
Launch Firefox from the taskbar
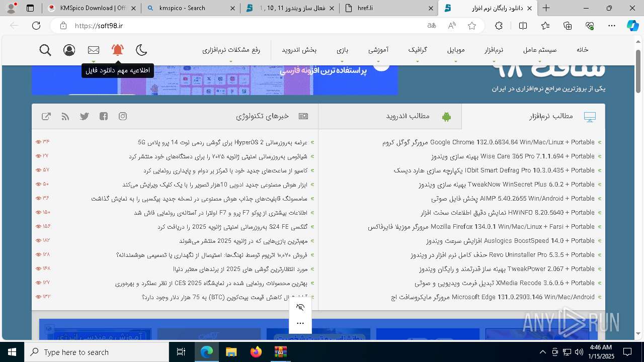(x=256, y=352)
